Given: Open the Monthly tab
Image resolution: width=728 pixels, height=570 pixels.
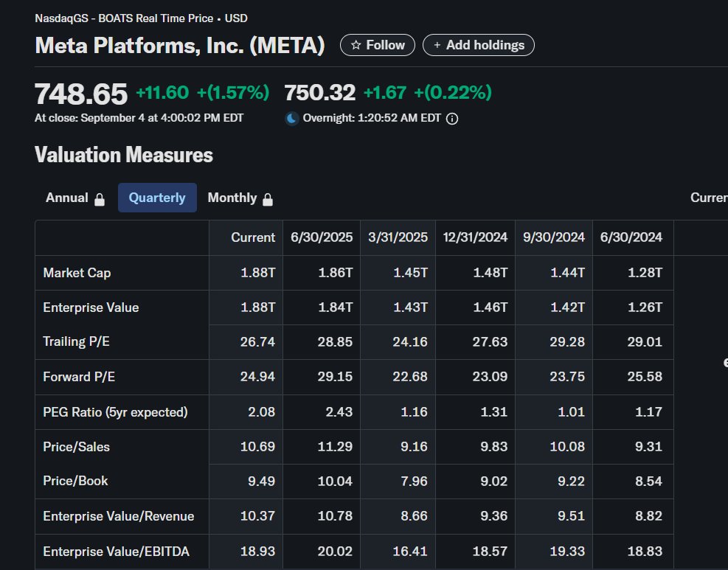Looking at the screenshot, I should pos(240,198).
